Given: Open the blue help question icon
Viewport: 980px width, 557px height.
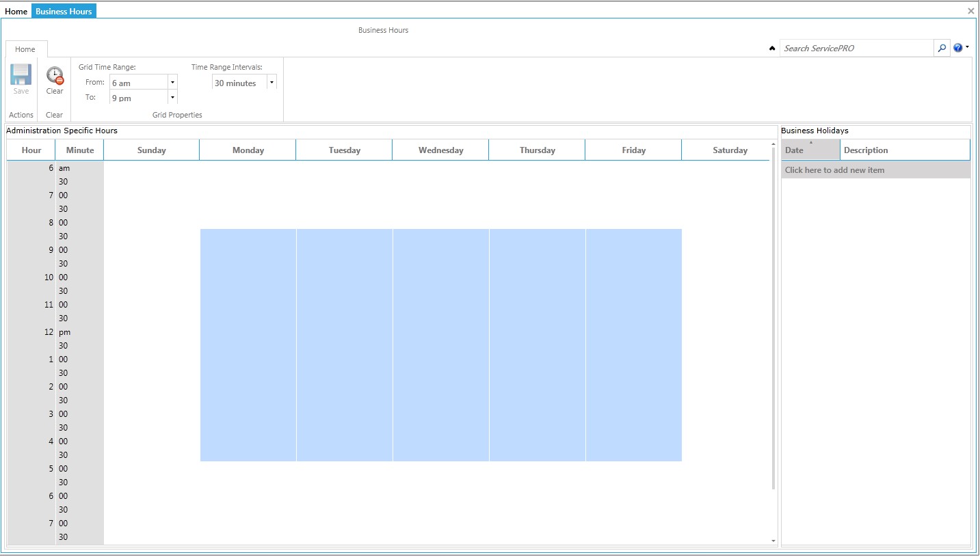Looking at the screenshot, I should tap(957, 48).
